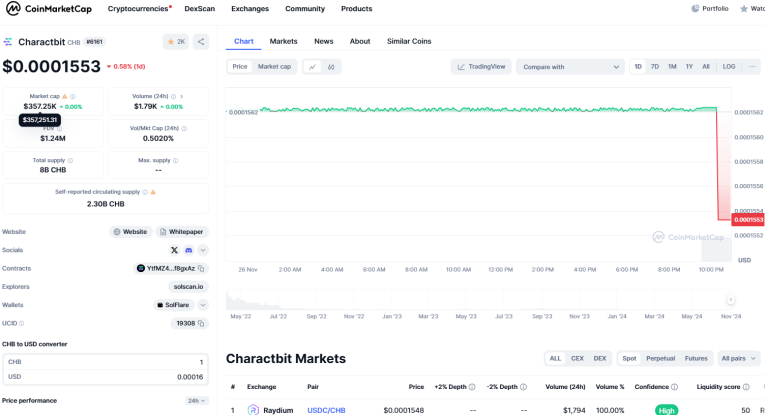Click the timeline range slider handle
Screen dimensions: 765x415
click(x=730, y=300)
